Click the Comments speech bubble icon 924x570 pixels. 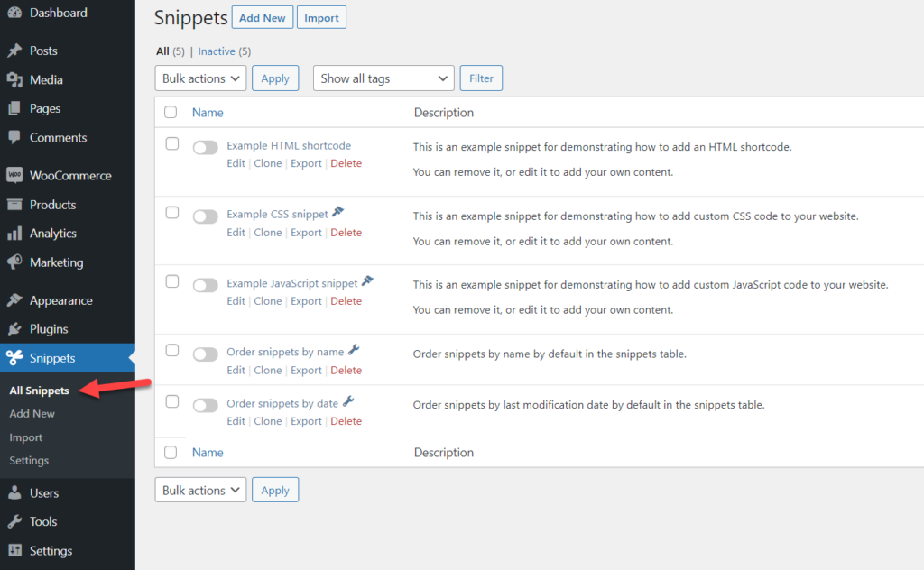[x=14, y=137]
